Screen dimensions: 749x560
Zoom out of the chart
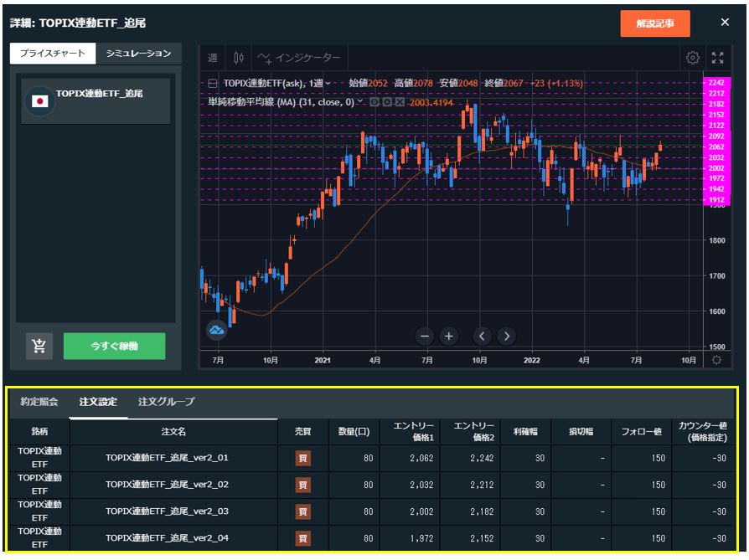pos(425,337)
